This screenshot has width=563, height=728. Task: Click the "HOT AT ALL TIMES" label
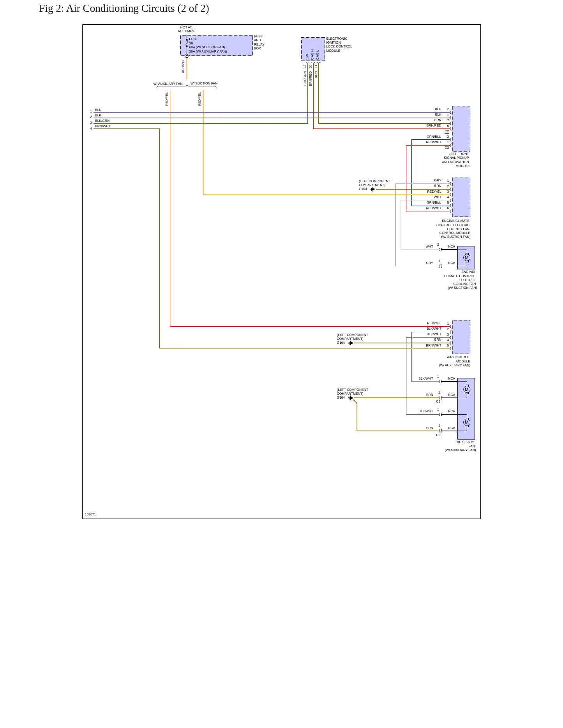tap(186, 29)
